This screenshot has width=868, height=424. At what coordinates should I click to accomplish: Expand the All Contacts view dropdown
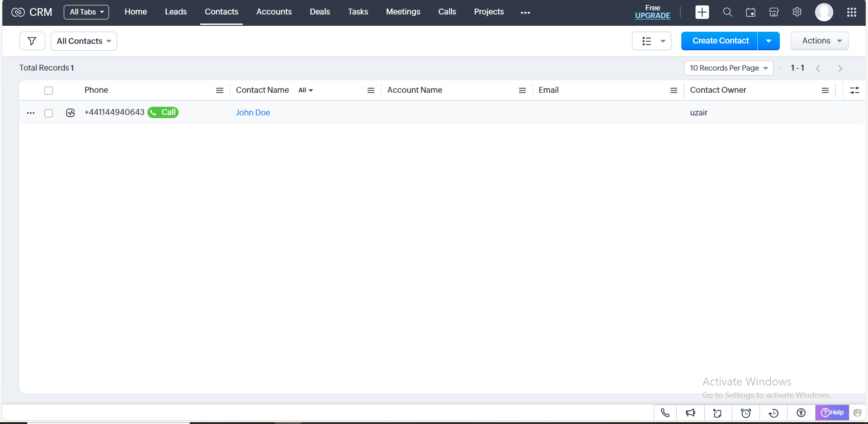coord(84,41)
